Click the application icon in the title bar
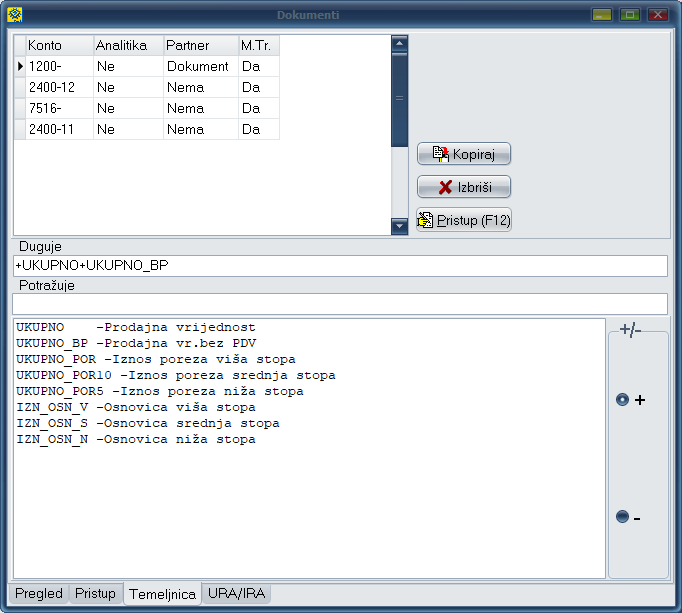The height and width of the screenshot is (613, 682). click(x=14, y=15)
